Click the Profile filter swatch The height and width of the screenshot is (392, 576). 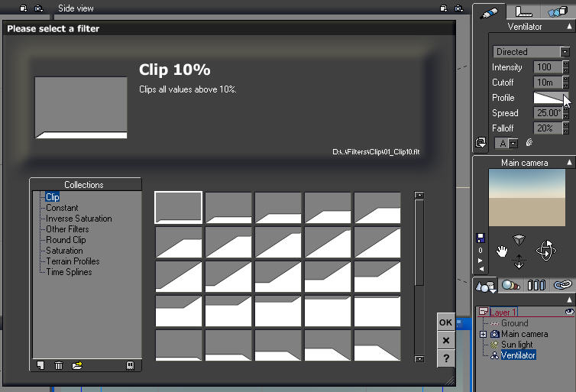(551, 98)
